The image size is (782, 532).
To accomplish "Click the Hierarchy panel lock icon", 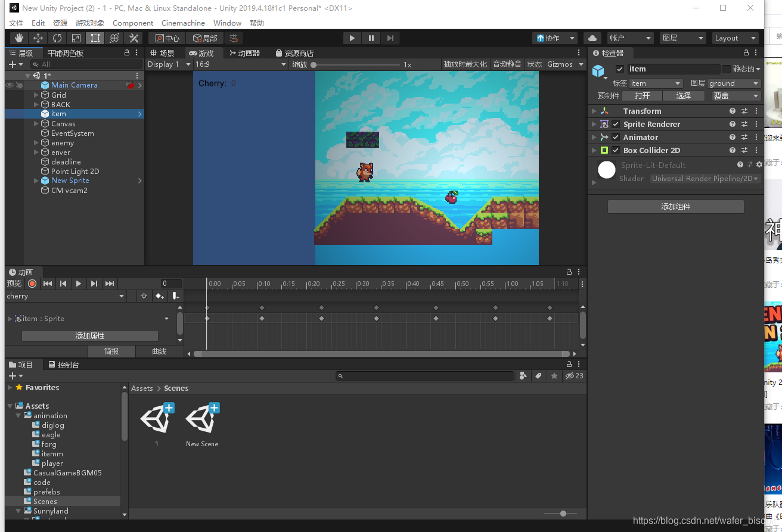I will (x=127, y=53).
